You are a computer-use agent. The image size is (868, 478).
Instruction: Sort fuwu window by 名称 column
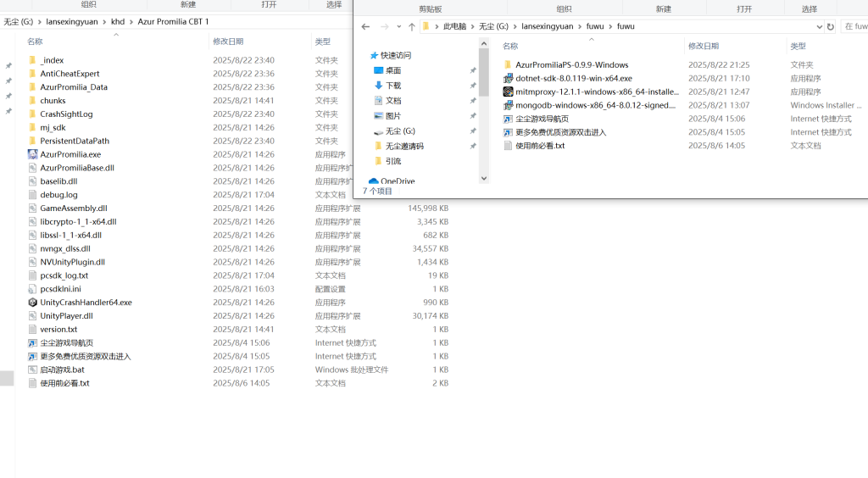[510, 46]
